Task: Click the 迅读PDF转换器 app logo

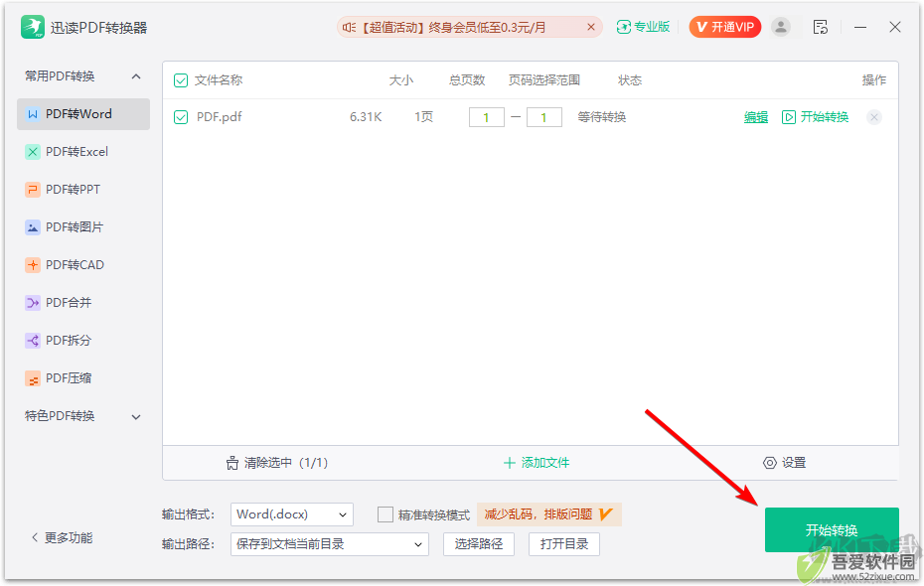Action: tap(33, 27)
